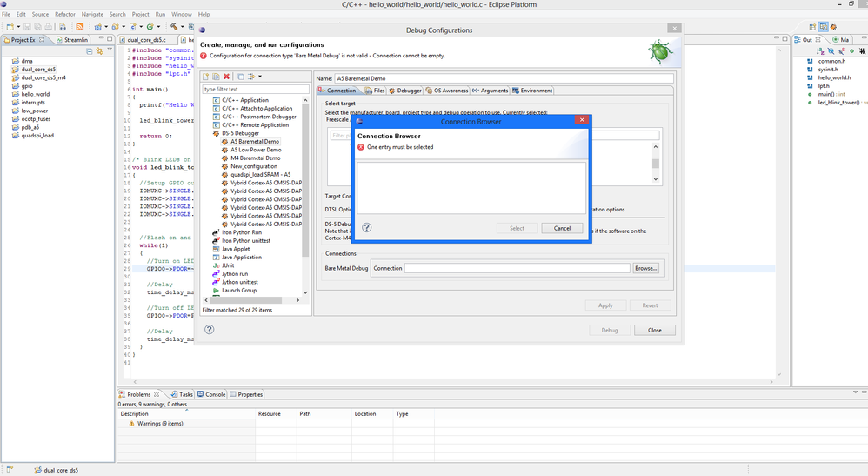Image resolution: width=868 pixels, height=476 pixels.
Task: Open the filter launch configurations dropdown arrow
Action: [x=260, y=77]
